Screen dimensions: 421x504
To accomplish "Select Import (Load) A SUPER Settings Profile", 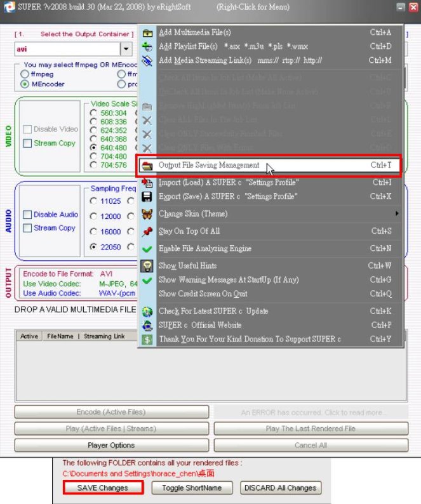I will coord(270,183).
